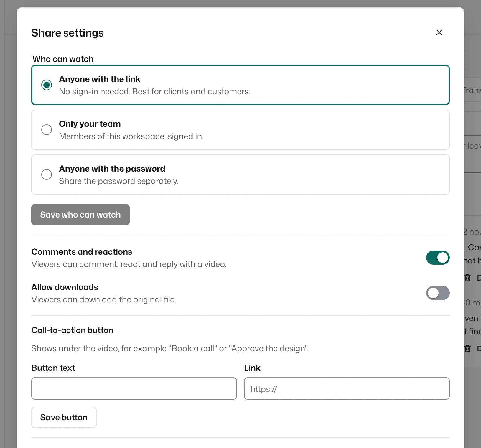
Task: Click 'Viewers can comment, react and reply' text
Action: tap(129, 264)
